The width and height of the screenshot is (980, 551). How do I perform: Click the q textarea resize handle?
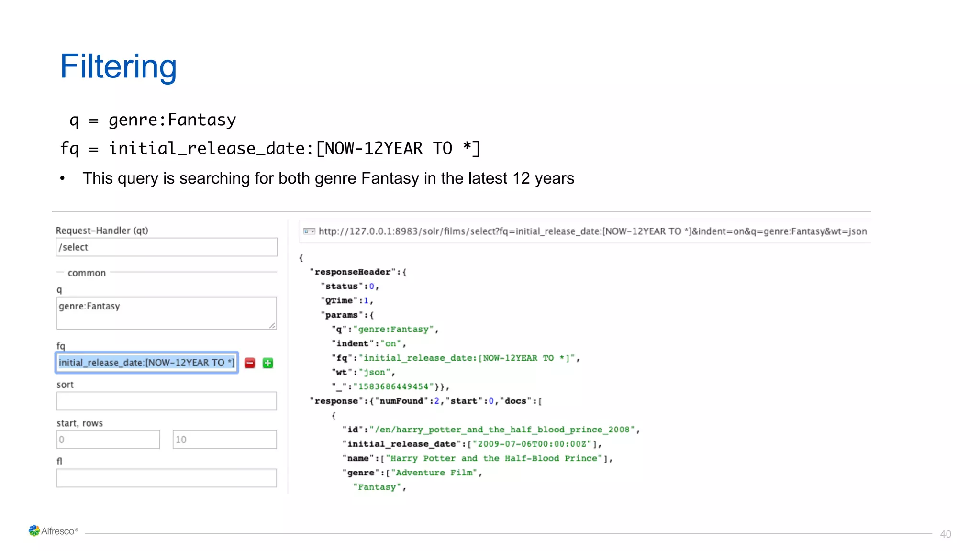[x=272, y=325]
